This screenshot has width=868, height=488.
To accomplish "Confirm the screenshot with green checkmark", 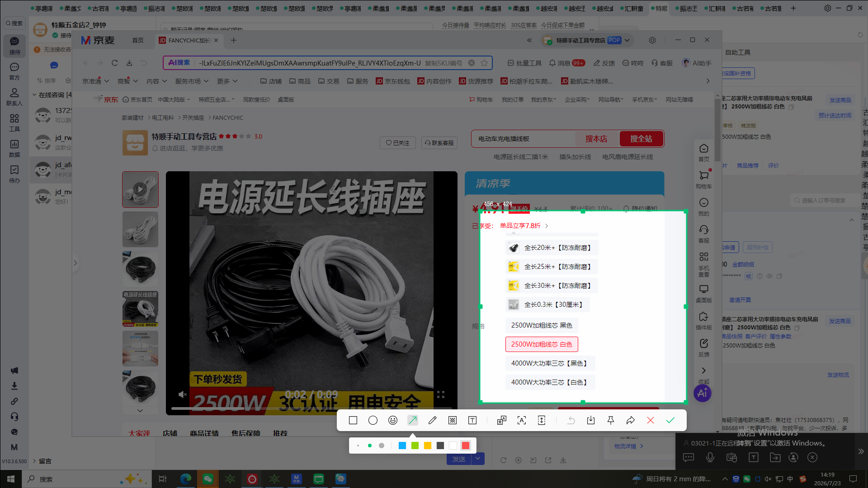I will pos(670,420).
